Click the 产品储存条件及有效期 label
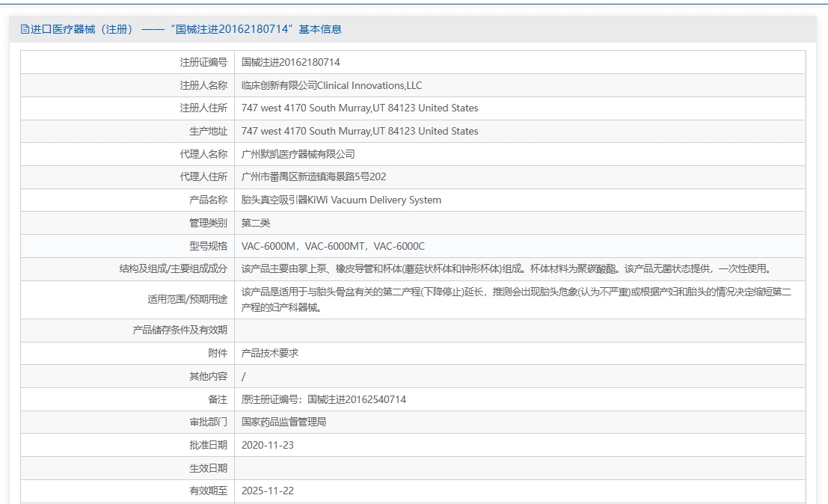 (x=180, y=331)
